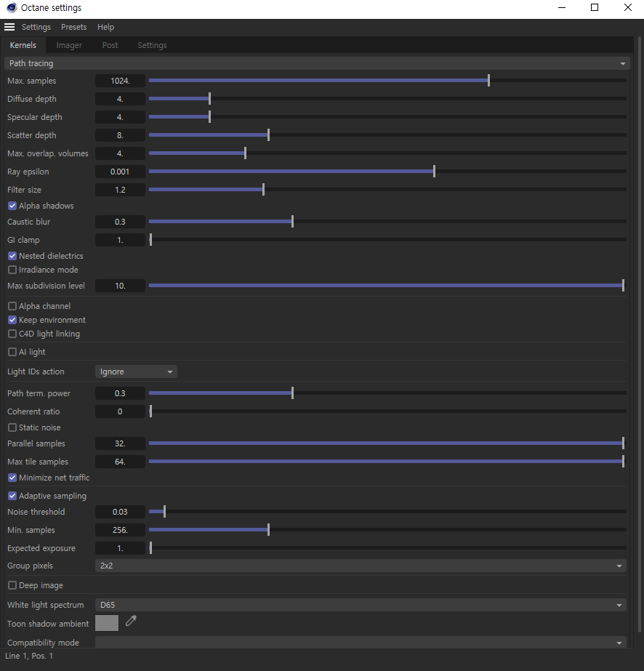
Task: Click the Specular depth value field
Action: click(x=120, y=117)
